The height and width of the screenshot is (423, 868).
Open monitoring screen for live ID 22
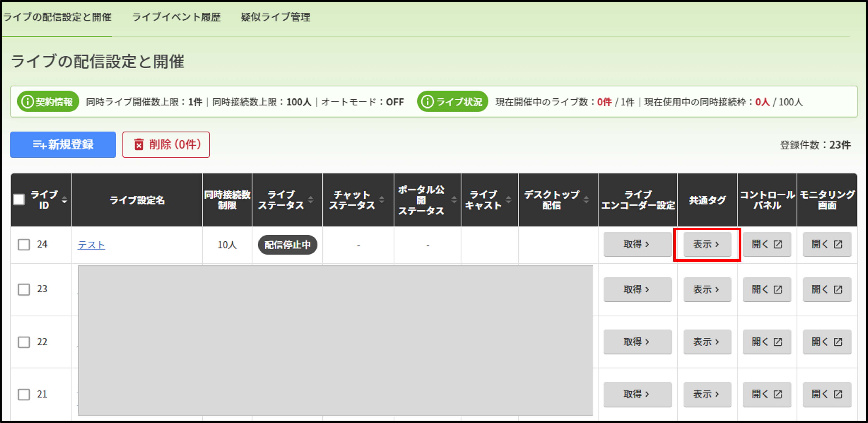point(827,342)
